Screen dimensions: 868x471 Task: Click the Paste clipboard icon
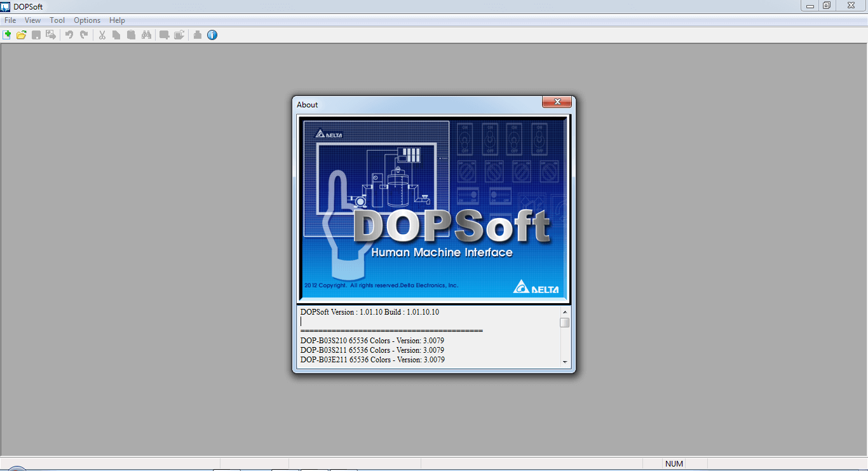point(131,35)
